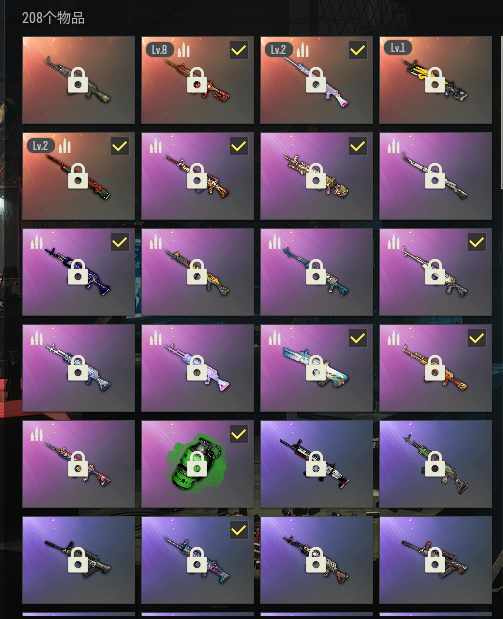This screenshot has width=503, height=619.
Task: Uncheck the dark blue rifle skin item
Action: (120, 242)
